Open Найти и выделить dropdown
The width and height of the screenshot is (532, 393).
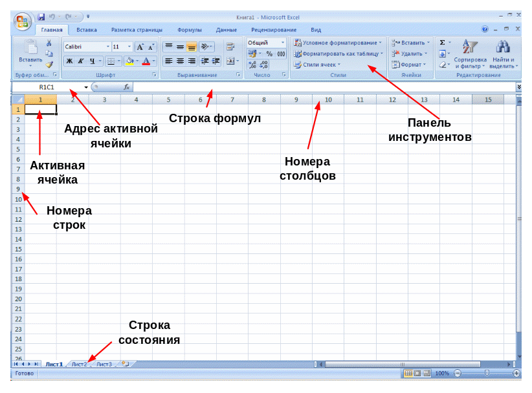504,54
